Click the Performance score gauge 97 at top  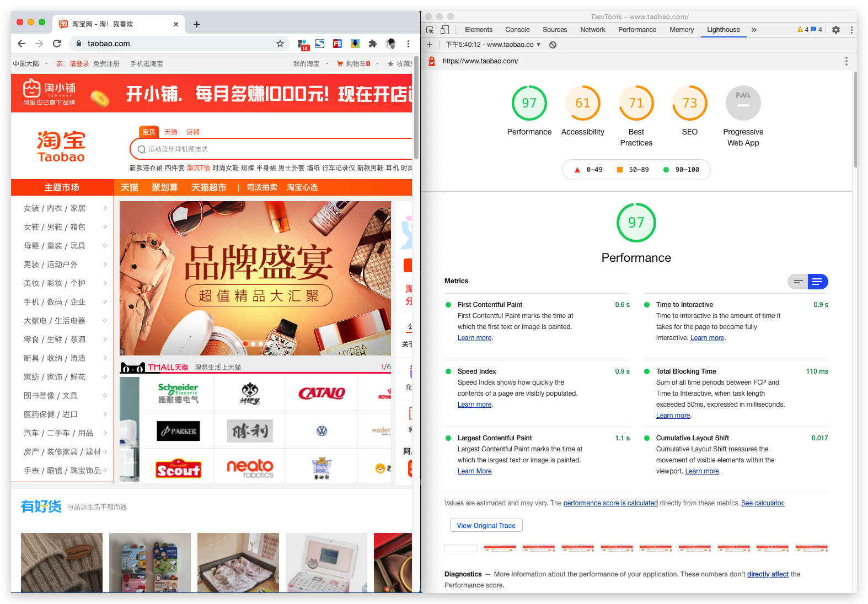coord(529,103)
